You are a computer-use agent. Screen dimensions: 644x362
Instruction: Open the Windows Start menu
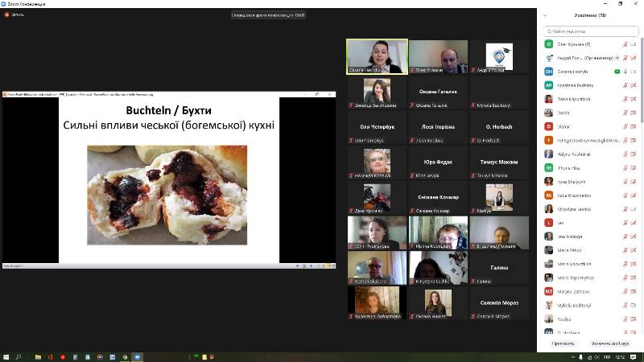[6, 357]
